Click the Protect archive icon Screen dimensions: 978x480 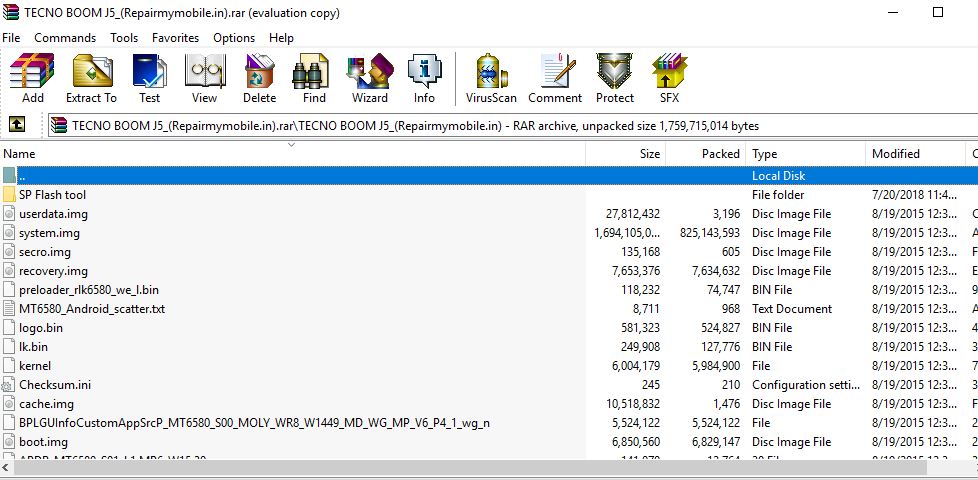615,79
